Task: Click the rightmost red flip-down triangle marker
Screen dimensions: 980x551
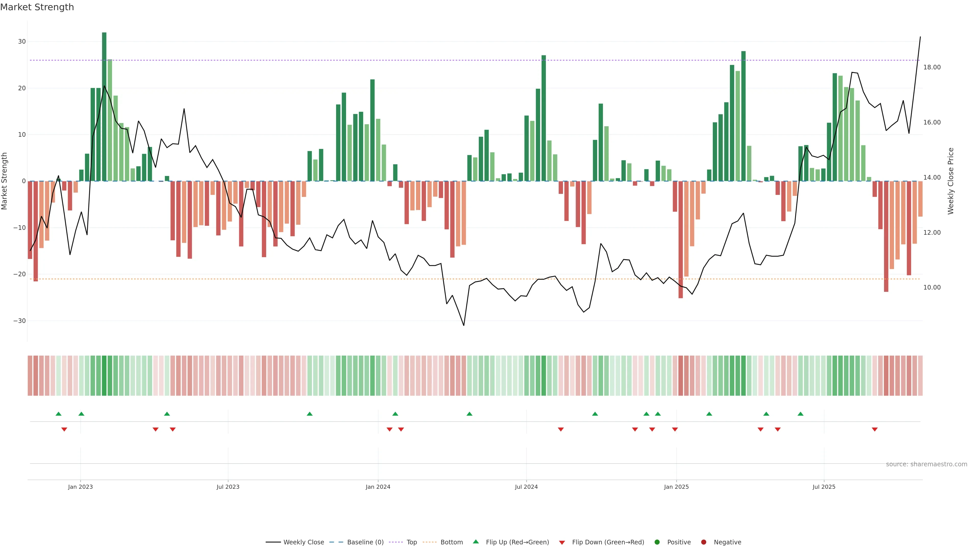Action: [x=875, y=429]
